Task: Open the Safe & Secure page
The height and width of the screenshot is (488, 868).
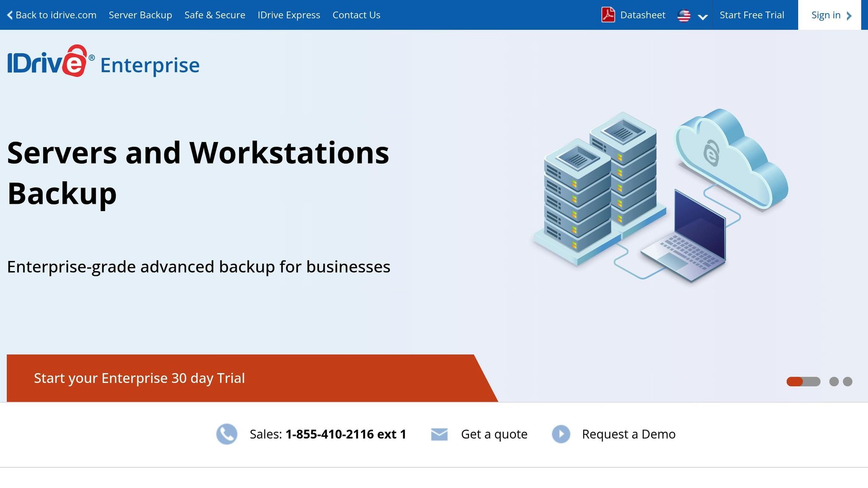Action: point(214,15)
